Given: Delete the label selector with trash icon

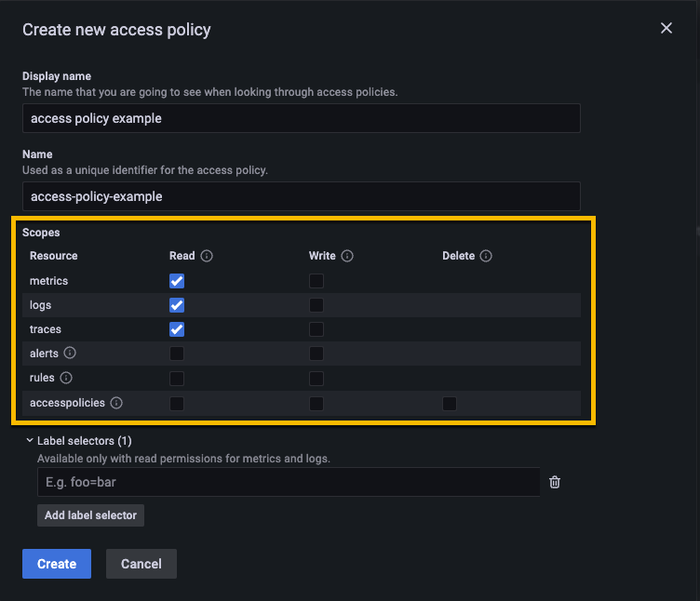Looking at the screenshot, I should (x=555, y=482).
